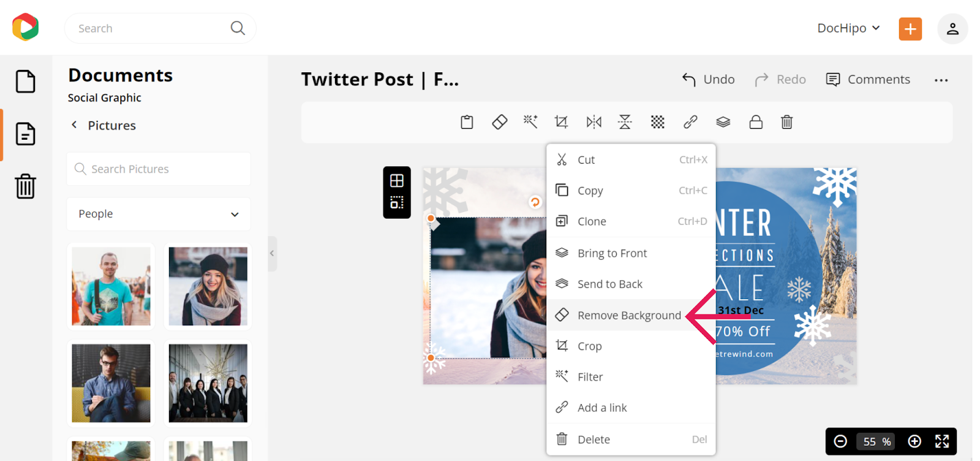Open the layers arrange toolbar icon

(x=723, y=122)
